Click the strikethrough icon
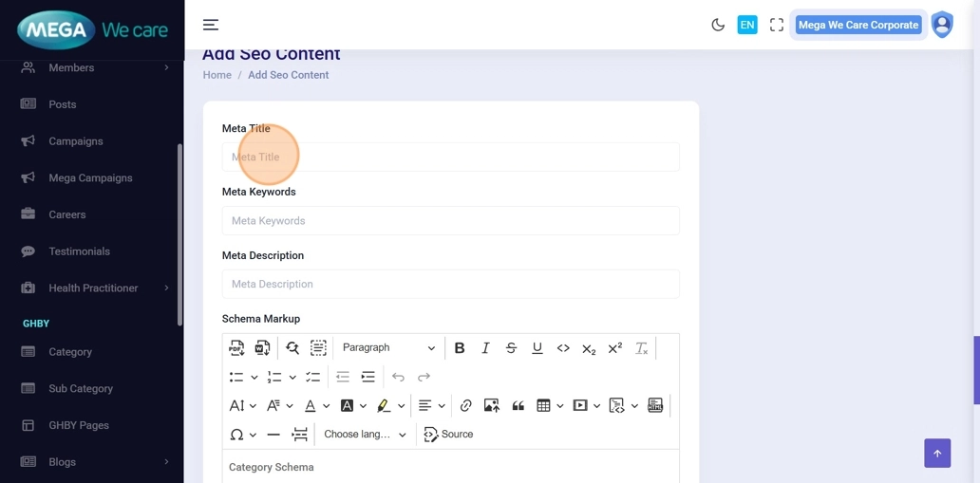 (x=511, y=348)
